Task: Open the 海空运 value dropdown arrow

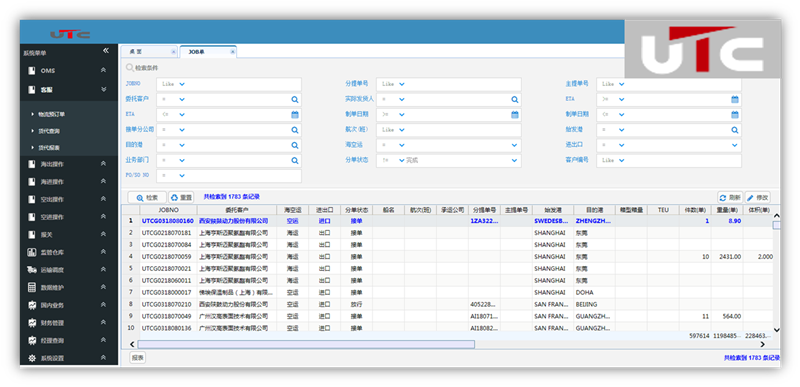Action: (515, 145)
